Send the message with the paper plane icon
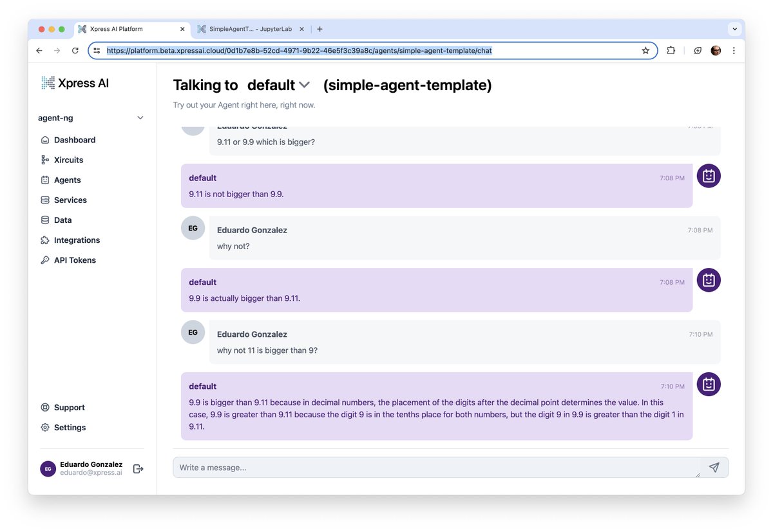Viewport: 773px width, 532px height. (714, 468)
